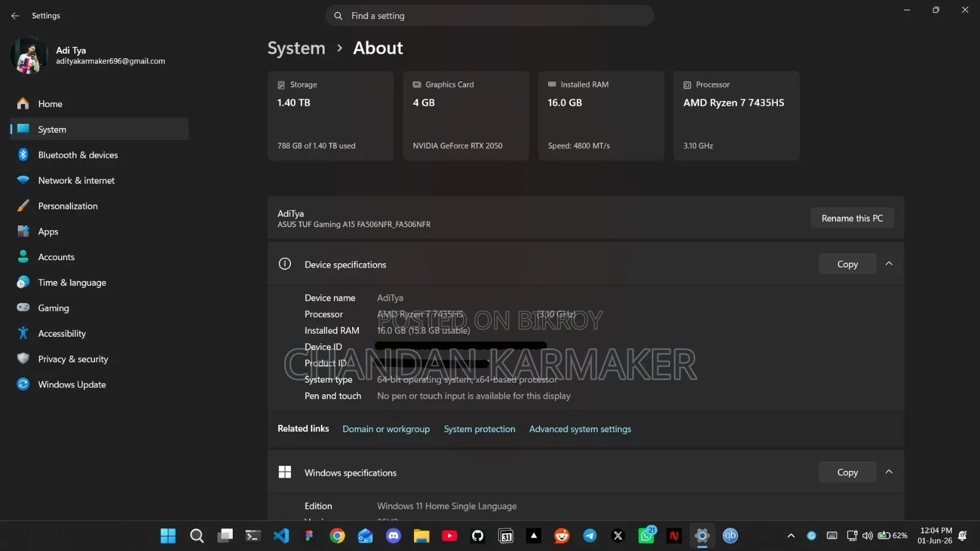Open Privacy & security settings

click(99, 359)
